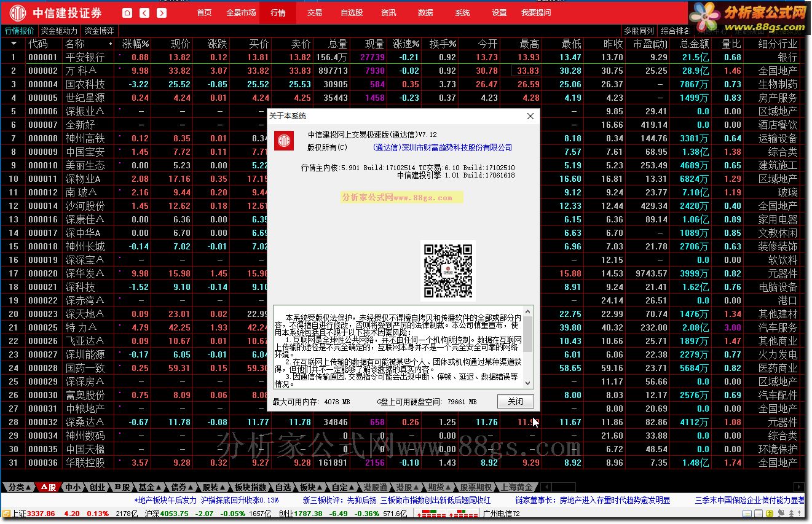Expand the 基金 tab menu
The image size is (812, 524).
tap(160, 487)
